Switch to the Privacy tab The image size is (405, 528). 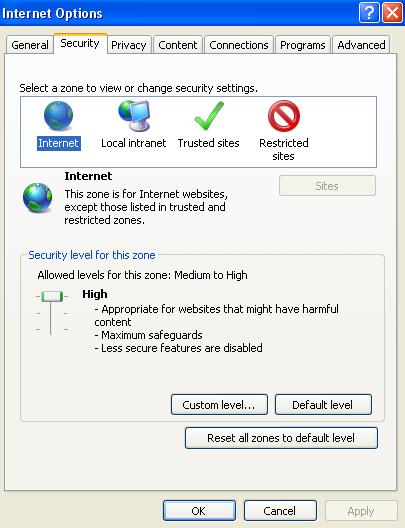(x=129, y=45)
